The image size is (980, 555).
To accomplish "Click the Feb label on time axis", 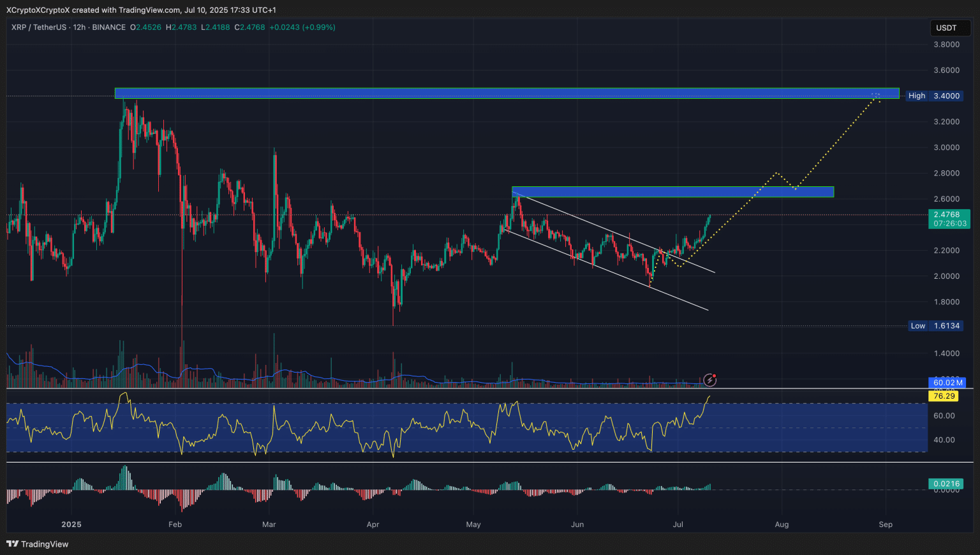I will [175, 524].
